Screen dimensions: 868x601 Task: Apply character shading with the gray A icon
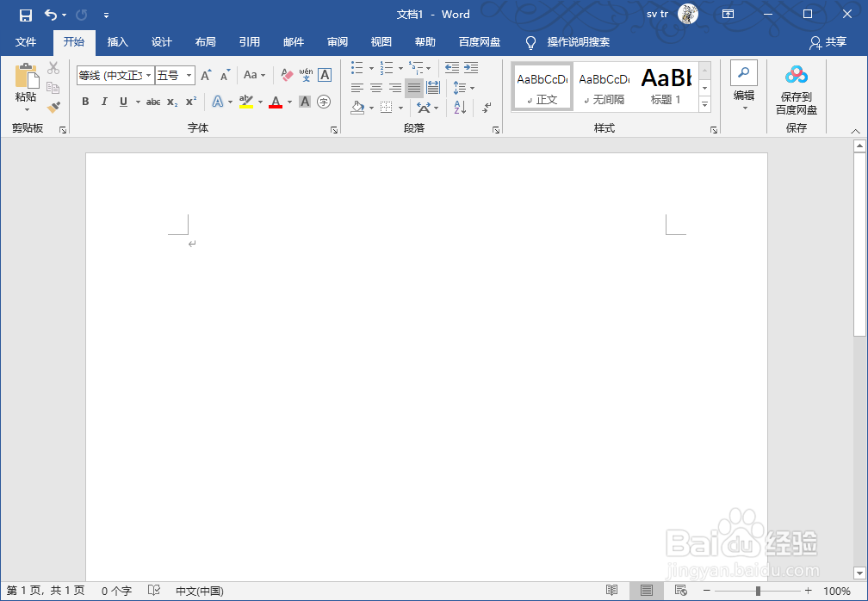[x=305, y=102]
